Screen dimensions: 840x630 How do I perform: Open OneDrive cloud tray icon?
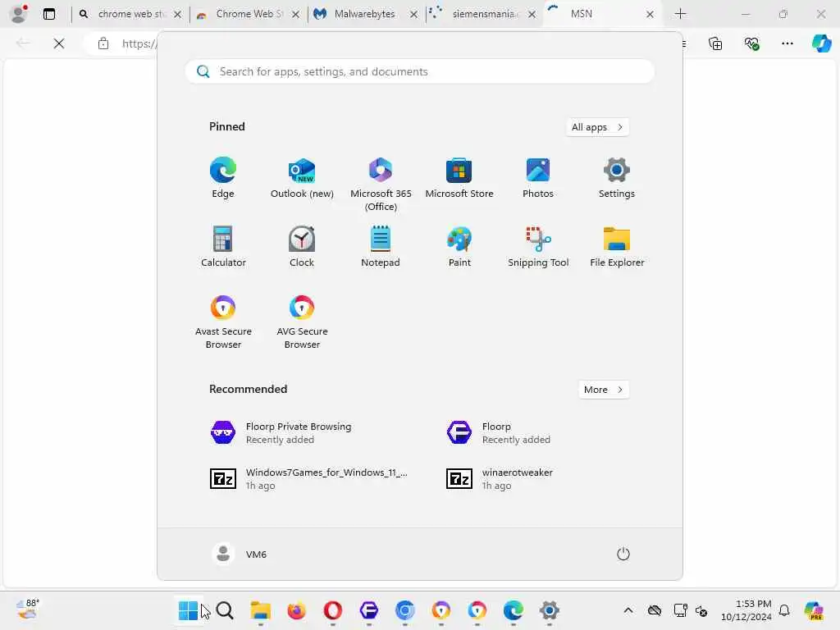coord(654,610)
